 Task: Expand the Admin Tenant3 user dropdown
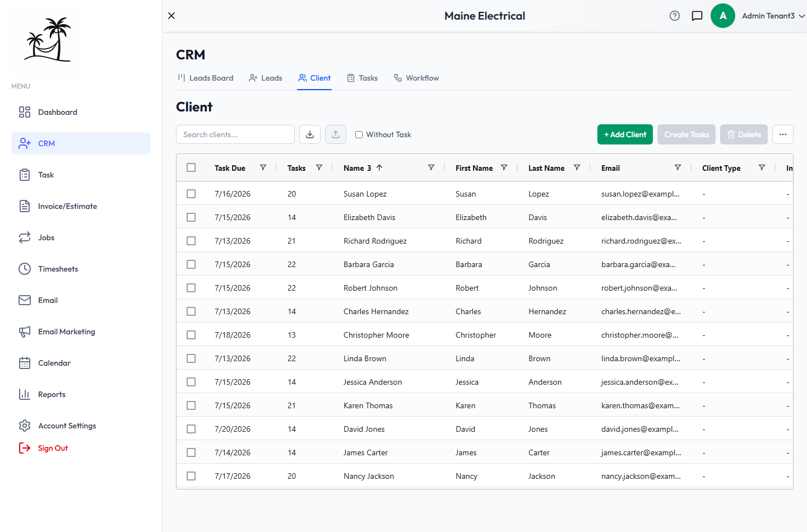pyautogui.click(x=773, y=16)
